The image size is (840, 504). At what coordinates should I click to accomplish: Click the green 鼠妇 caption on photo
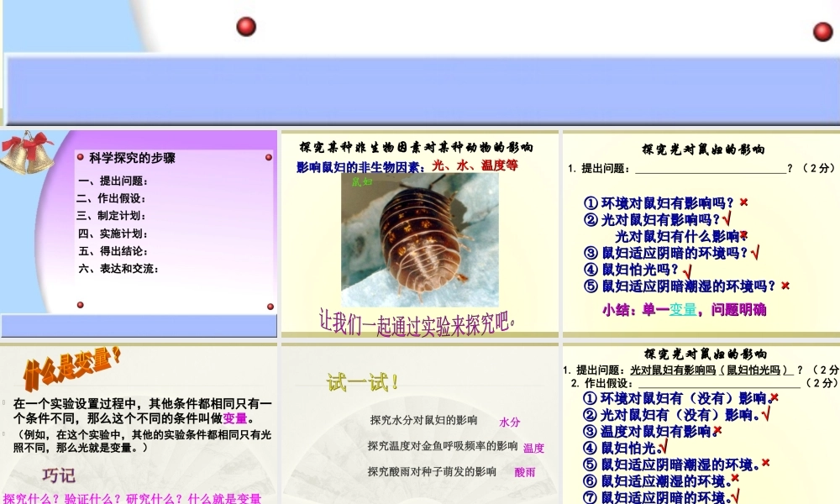361,182
